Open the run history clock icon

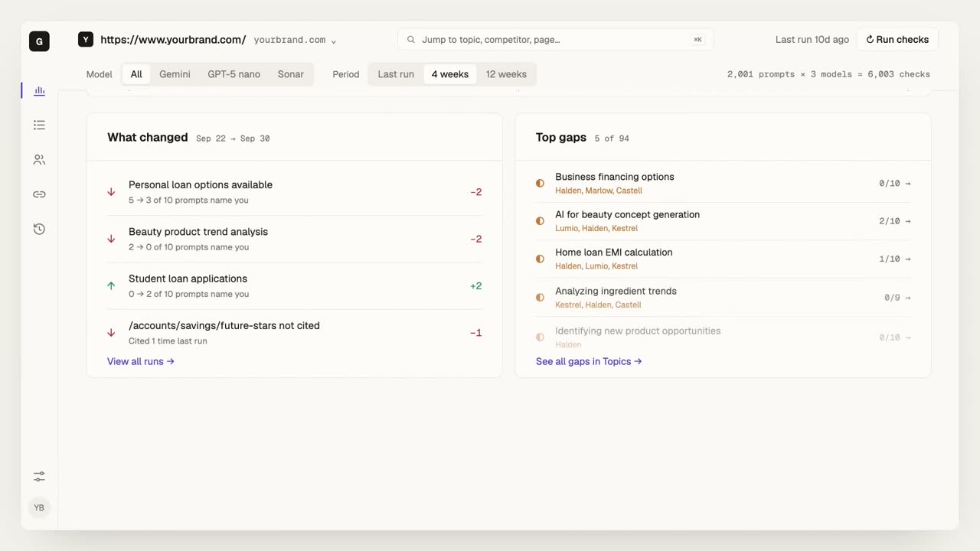click(x=39, y=229)
